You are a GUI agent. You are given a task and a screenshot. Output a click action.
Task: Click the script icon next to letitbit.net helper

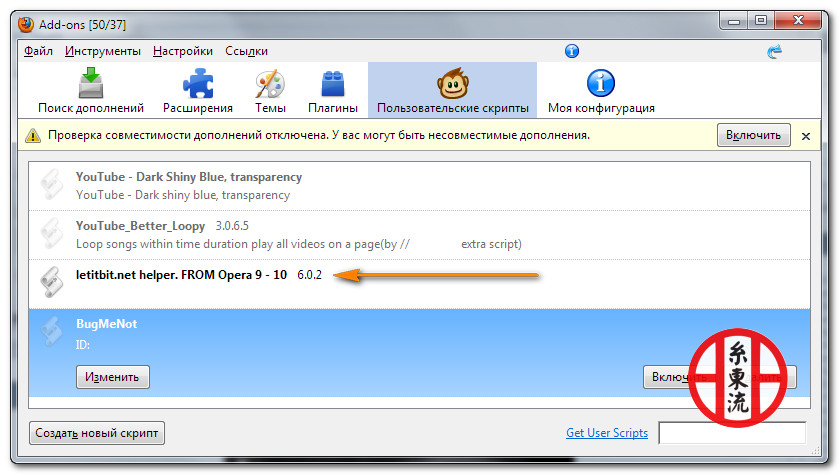click(x=52, y=282)
